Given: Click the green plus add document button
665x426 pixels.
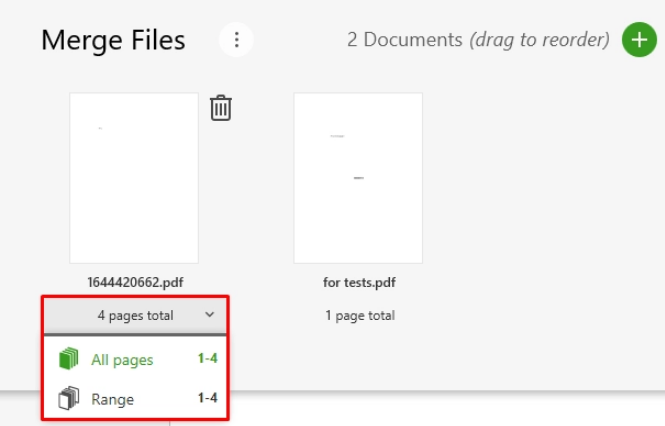Looking at the screenshot, I should point(639,40).
